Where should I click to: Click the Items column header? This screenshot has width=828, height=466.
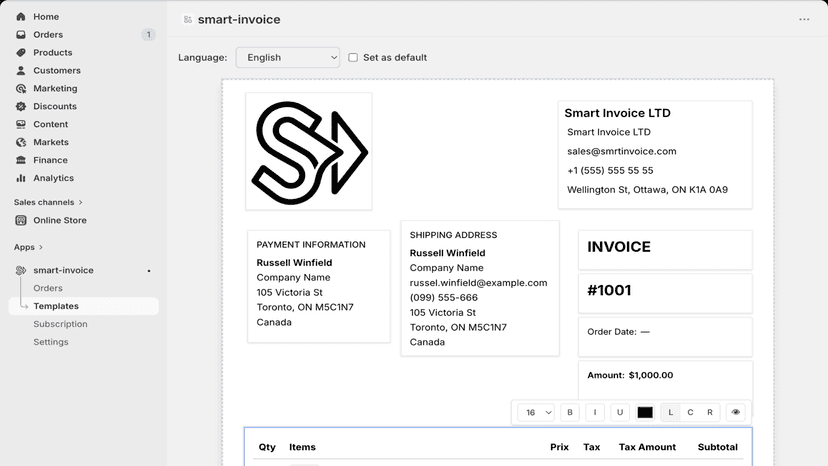click(302, 447)
